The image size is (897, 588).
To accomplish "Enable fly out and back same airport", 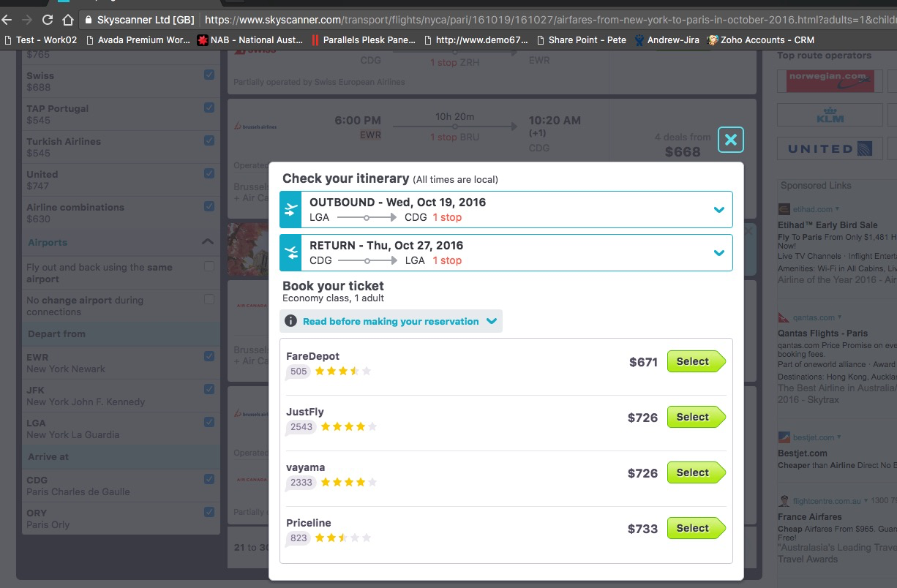I will click(209, 266).
